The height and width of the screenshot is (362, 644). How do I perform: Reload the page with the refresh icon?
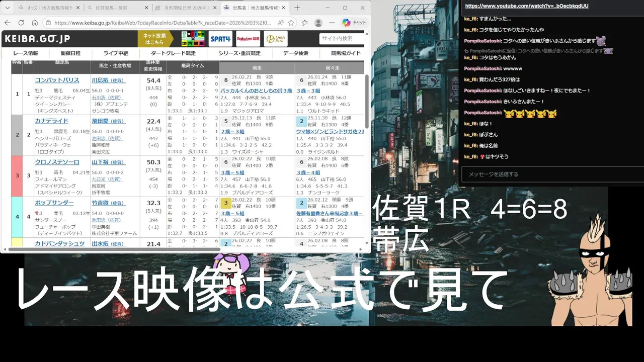[21, 23]
